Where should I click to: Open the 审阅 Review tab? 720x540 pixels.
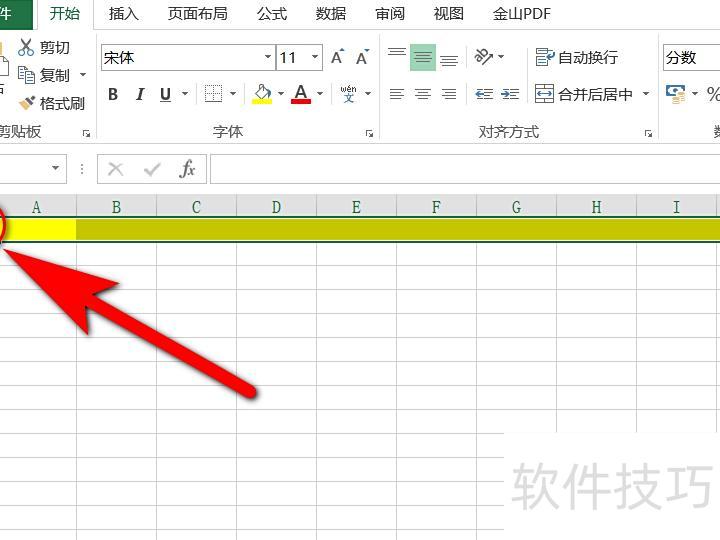390,14
